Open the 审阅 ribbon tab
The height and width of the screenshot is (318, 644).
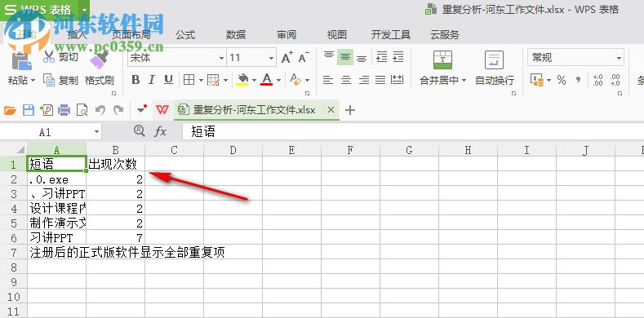point(286,35)
